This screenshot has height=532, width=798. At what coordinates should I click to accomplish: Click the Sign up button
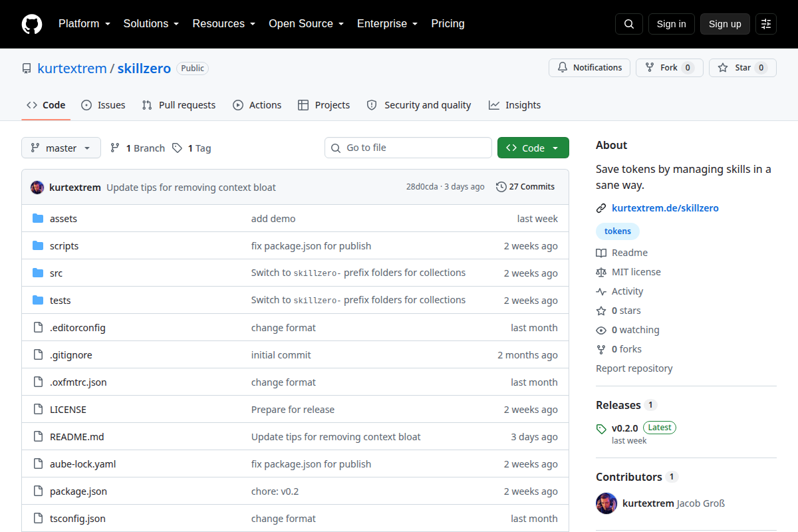pos(725,24)
